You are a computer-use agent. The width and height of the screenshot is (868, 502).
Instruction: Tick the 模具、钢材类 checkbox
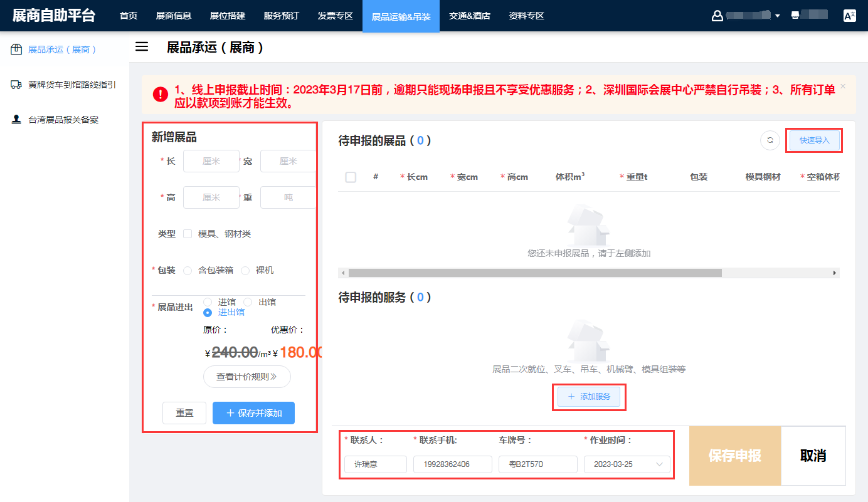coord(188,234)
